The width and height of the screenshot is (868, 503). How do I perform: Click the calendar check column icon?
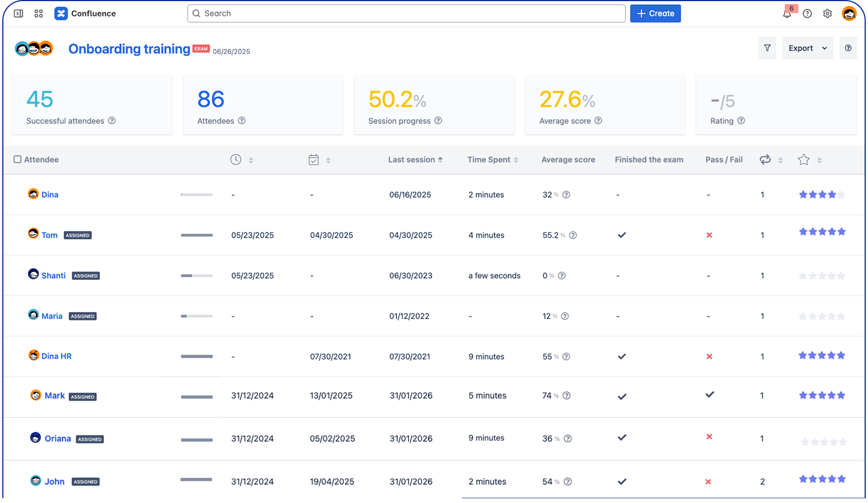[314, 160]
